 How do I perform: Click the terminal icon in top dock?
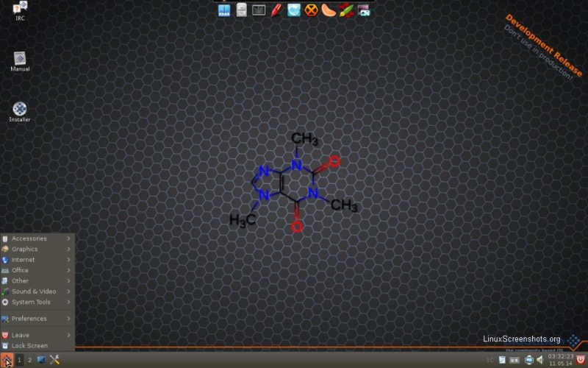pos(259,10)
